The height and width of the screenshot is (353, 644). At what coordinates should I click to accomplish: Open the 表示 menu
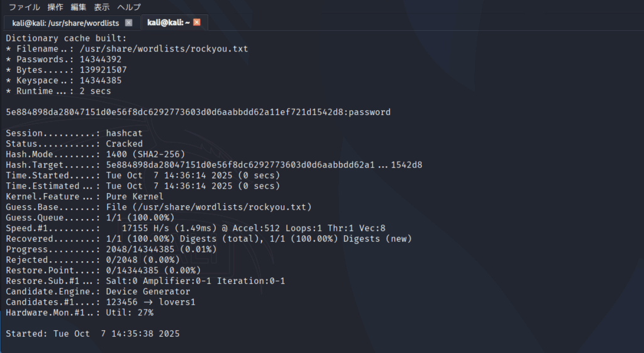(102, 7)
